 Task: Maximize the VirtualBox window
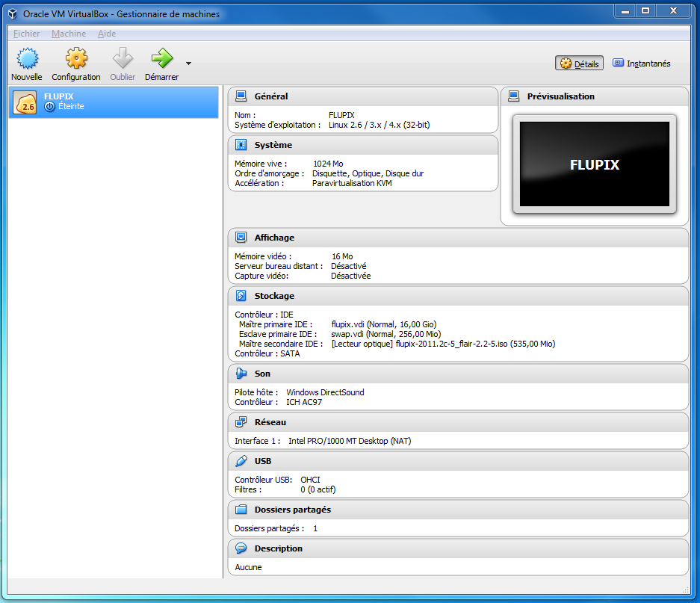pos(645,11)
